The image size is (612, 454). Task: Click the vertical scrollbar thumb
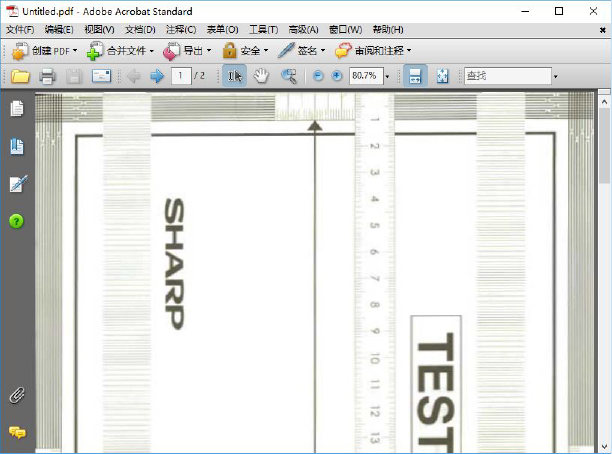(x=604, y=148)
